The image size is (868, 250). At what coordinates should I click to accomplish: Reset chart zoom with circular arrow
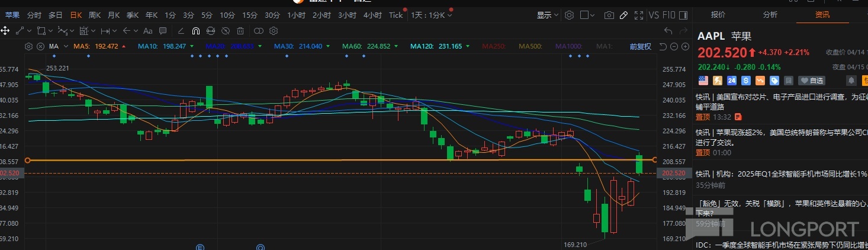point(663,46)
